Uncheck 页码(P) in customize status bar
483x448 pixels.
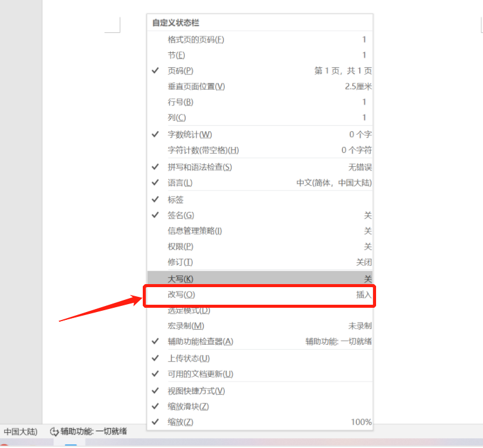coord(259,71)
